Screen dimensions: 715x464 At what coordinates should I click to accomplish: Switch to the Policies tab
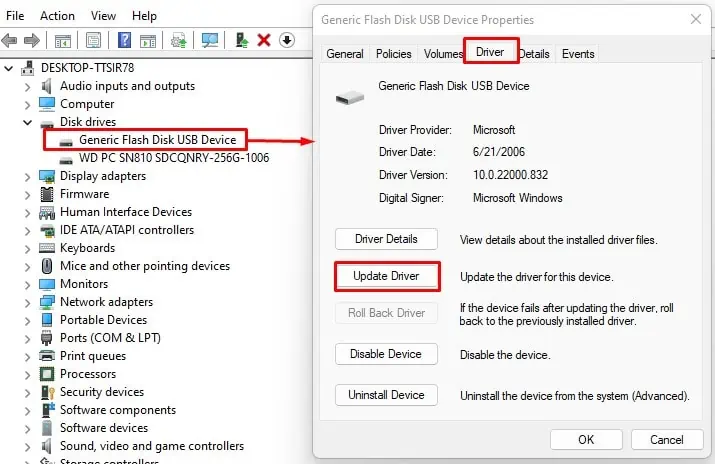[x=394, y=54]
